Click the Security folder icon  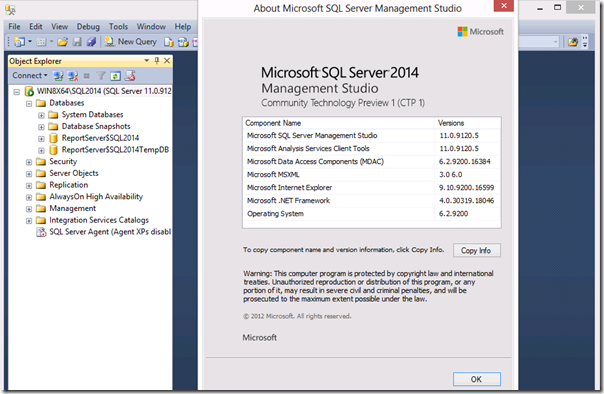coord(41,161)
